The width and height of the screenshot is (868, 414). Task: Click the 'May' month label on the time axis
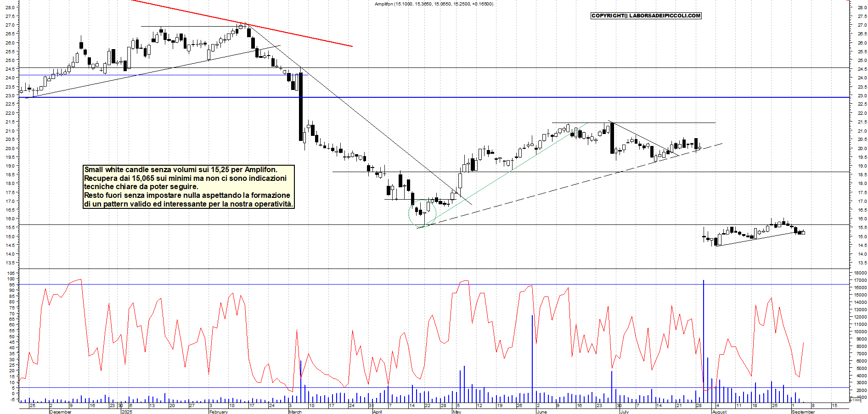457,412
